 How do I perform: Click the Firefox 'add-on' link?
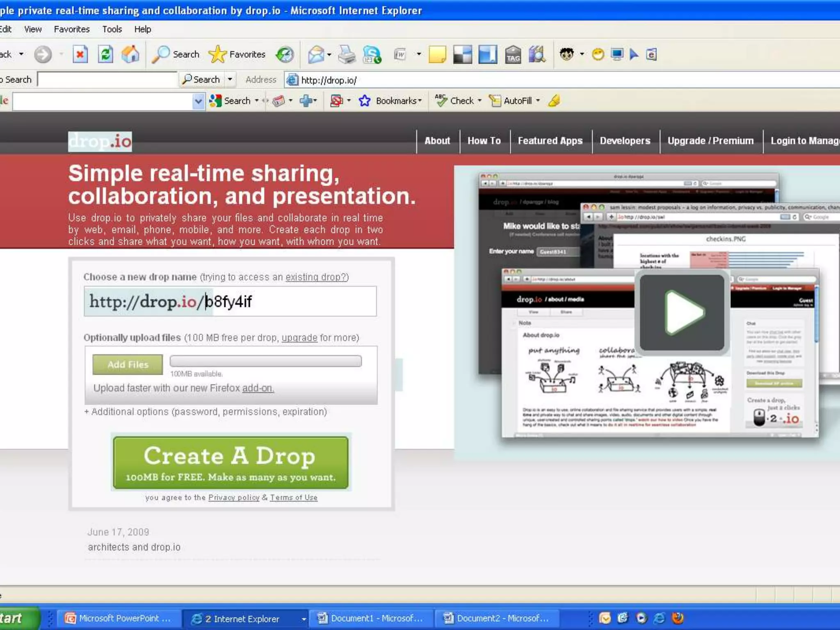(x=258, y=388)
